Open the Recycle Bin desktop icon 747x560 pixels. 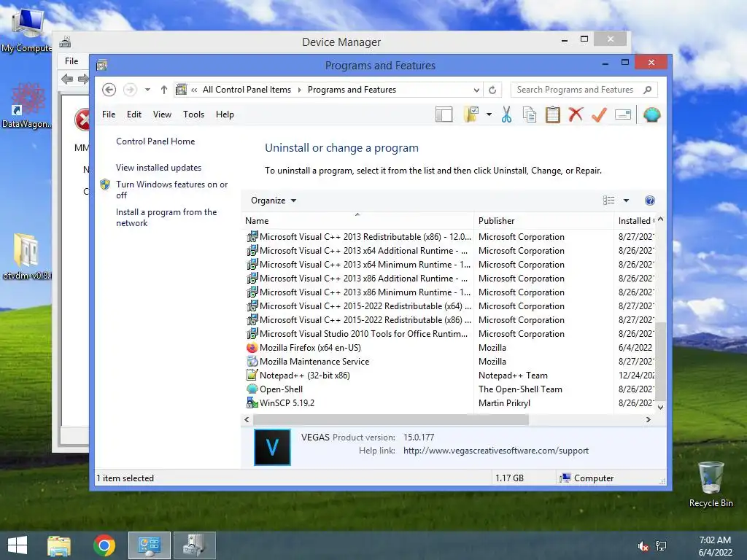pos(711,484)
